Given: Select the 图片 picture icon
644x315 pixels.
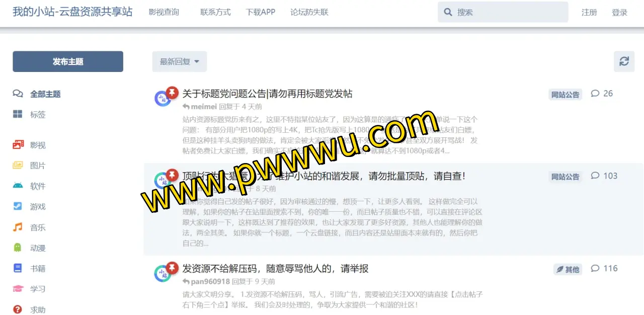Looking at the screenshot, I should [18, 165].
